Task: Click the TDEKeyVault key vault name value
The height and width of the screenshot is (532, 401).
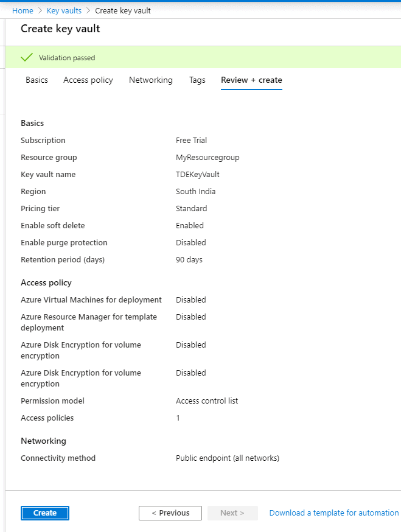Action: pyautogui.click(x=198, y=175)
